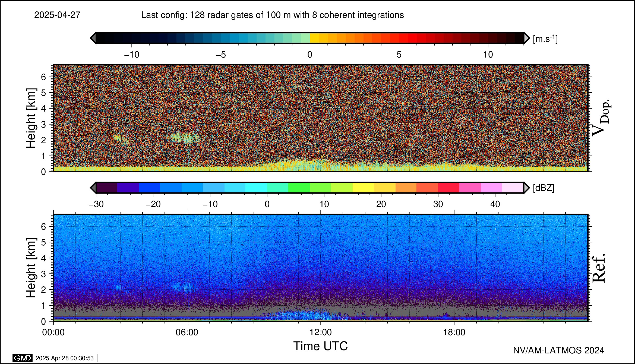The width and height of the screenshot is (635, 364).
Task: Click the 20 label on dBZ colorbar
Action: 381,204
